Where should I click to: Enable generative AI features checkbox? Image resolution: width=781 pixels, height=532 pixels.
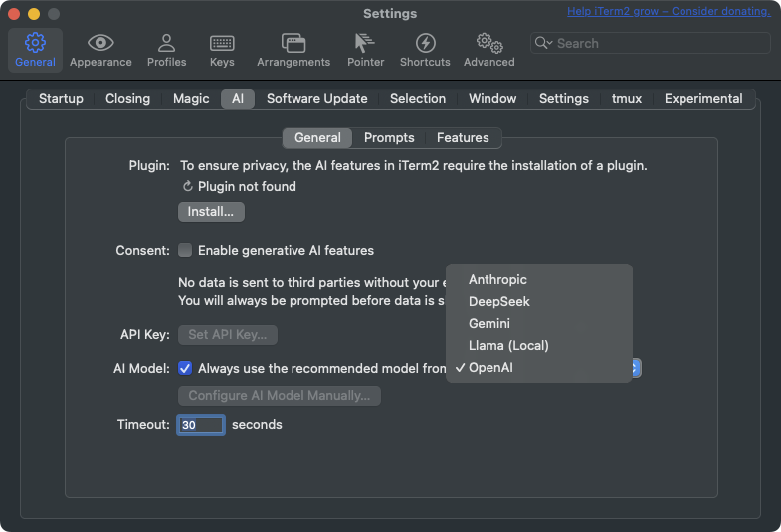(185, 250)
